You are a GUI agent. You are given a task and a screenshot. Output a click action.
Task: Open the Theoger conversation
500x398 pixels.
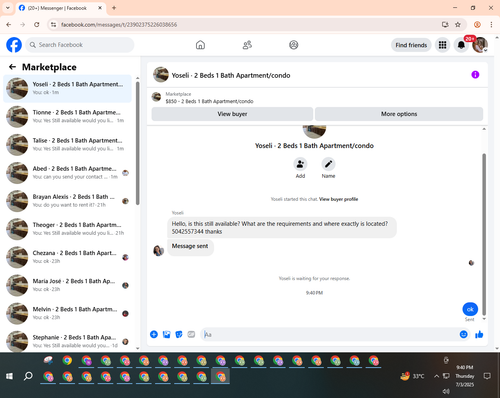[x=67, y=229]
